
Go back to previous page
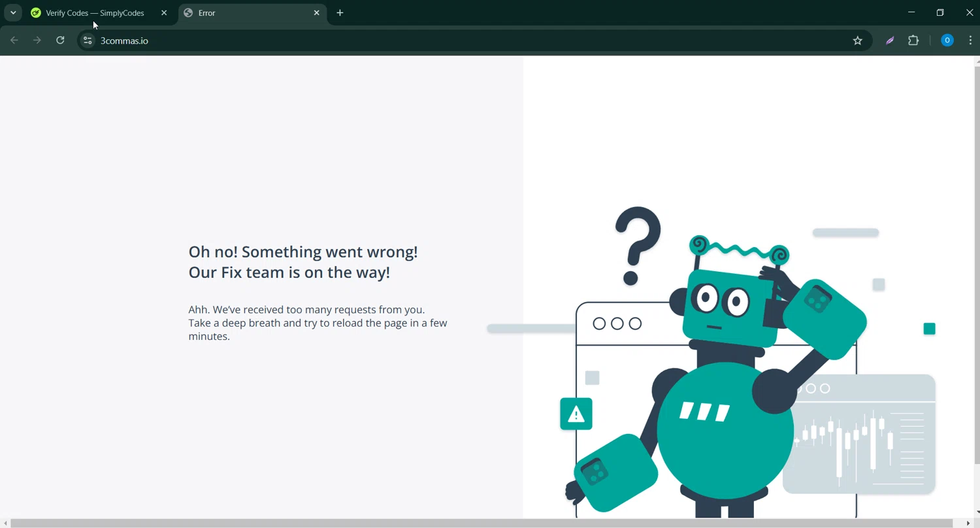(14, 41)
